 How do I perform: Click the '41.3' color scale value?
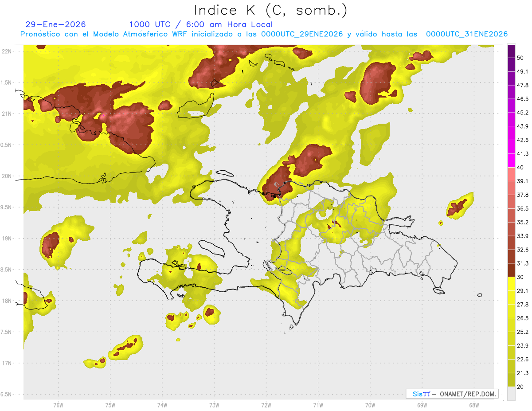tap(523, 154)
